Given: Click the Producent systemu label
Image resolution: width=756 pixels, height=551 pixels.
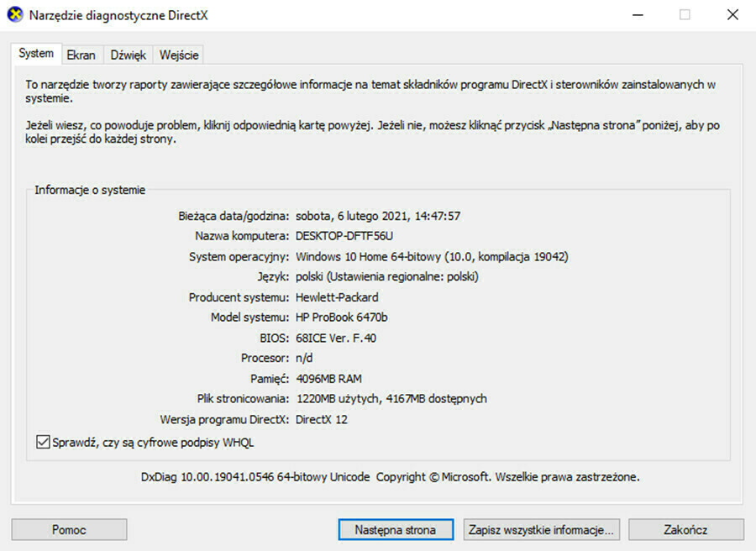Looking at the screenshot, I should point(239,297).
